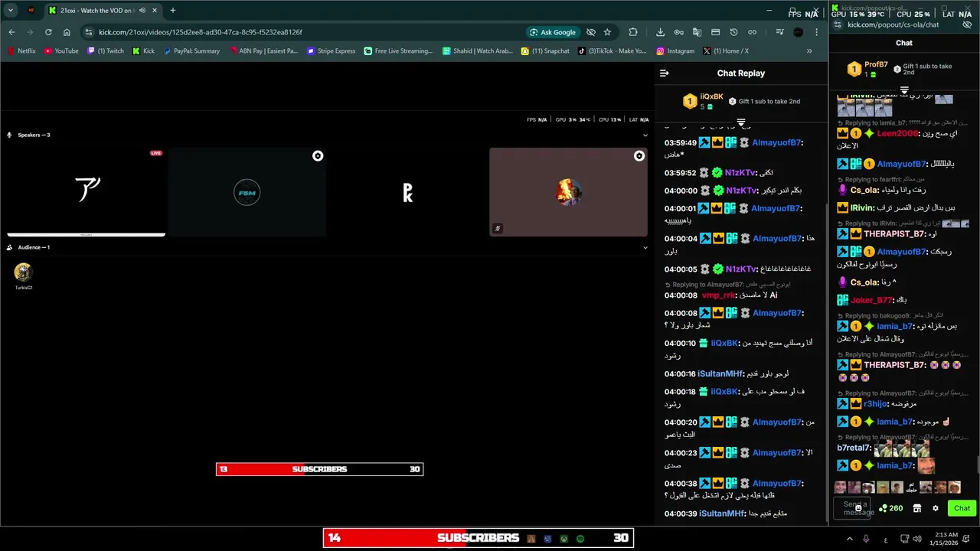Screen dimensions: 980x551
Task: Select the first quick emote face
Action: [841, 487]
